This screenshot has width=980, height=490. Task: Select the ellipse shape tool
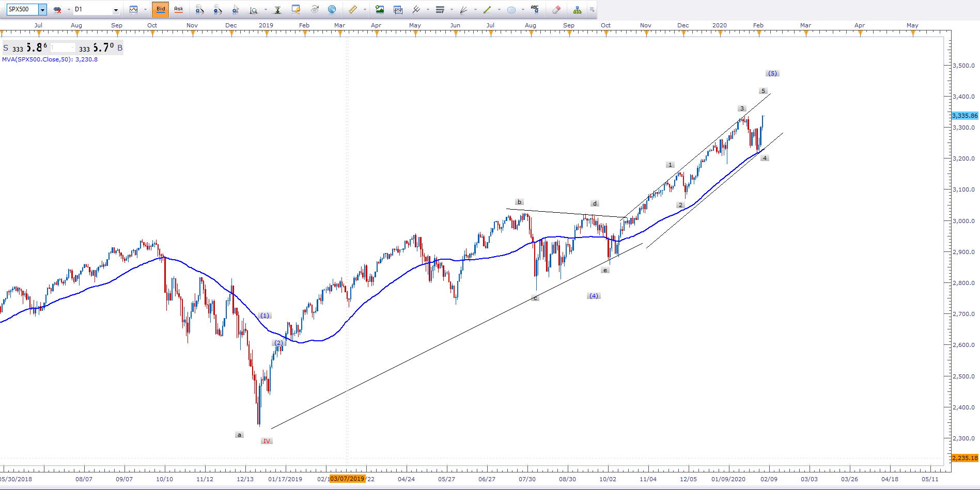(x=511, y=9)
